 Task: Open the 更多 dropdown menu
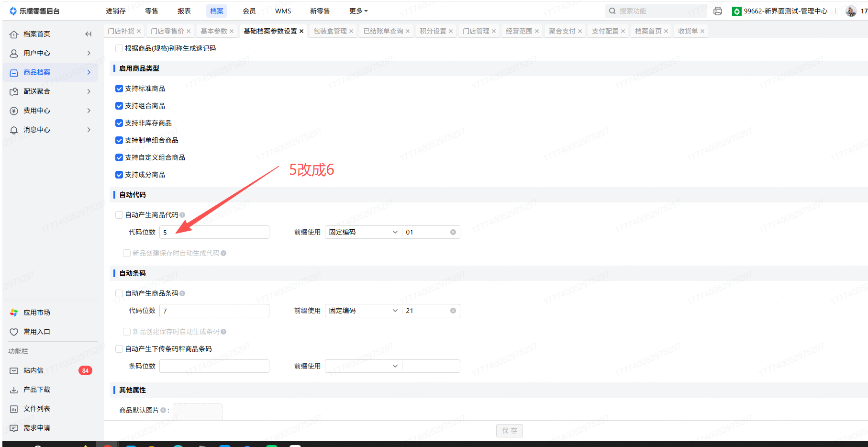[358, 11]
